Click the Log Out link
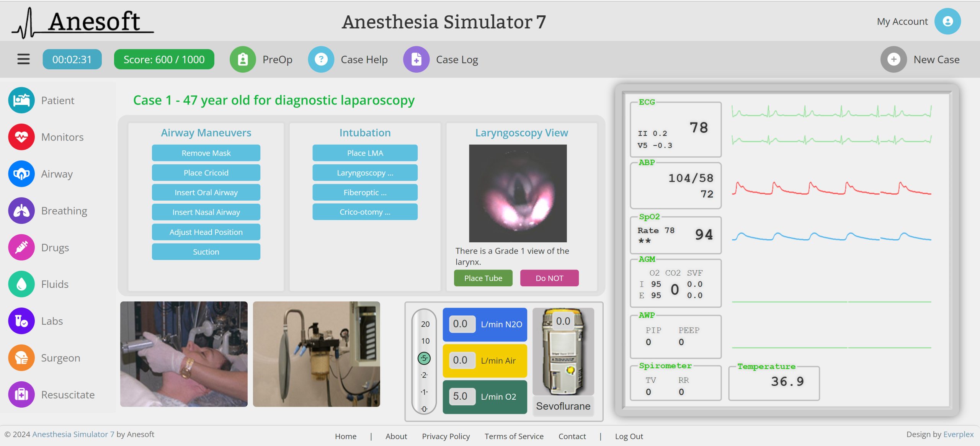The height and width of the screenshot is (446, 980). pos(629,436)
